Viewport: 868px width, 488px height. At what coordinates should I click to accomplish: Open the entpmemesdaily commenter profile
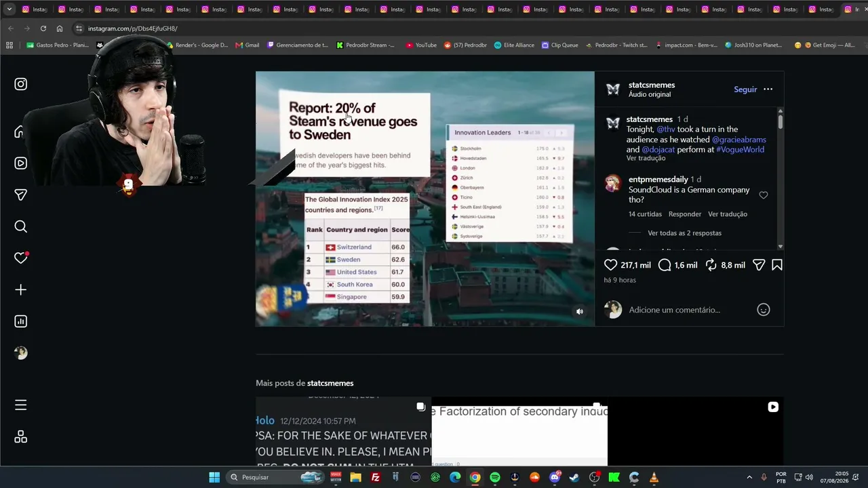pyautogui.click(x=658, y=180)
